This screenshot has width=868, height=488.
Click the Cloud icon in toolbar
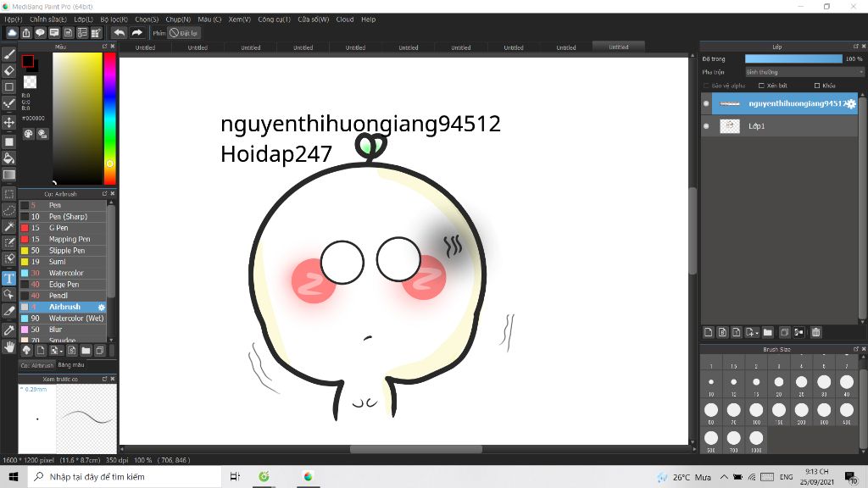coord(12,33)
